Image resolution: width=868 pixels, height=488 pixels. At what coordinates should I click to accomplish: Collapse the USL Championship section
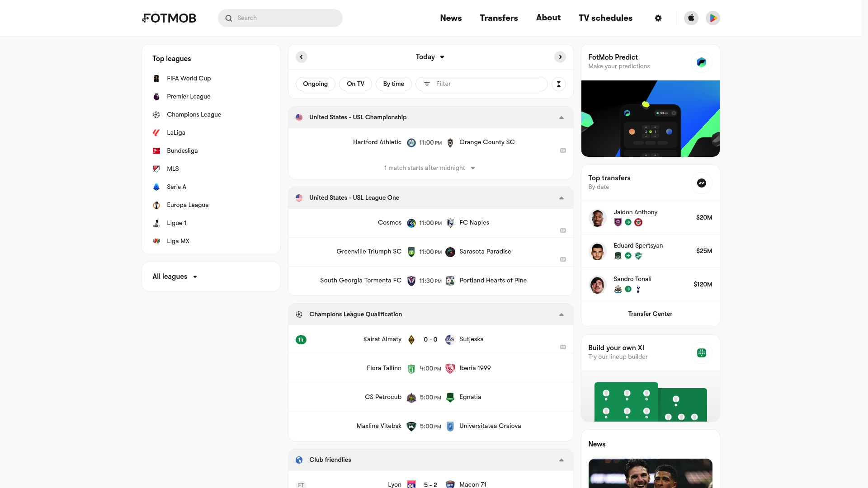coord(561,117)
